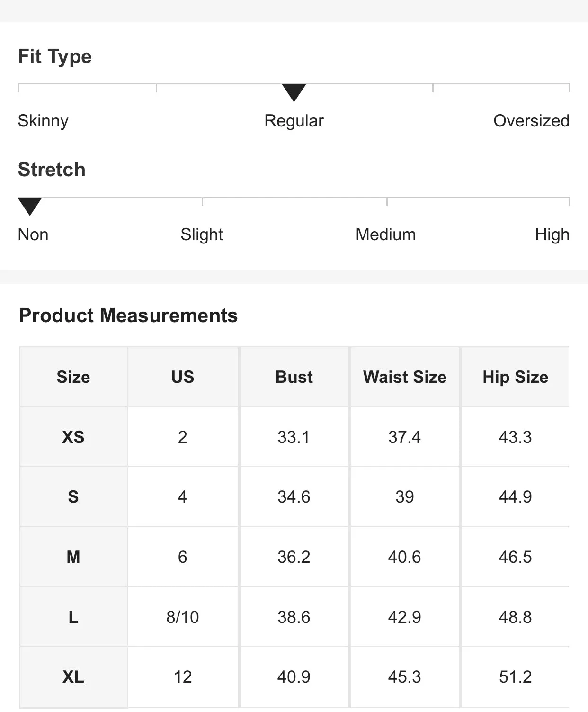Select the XS size row label
588x712 pixels.
[73, 437]
